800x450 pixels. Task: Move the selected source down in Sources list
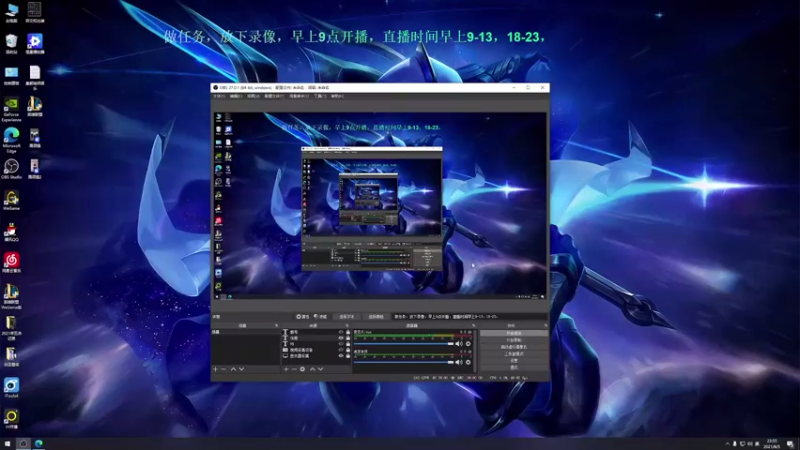[x=320, y=369]
